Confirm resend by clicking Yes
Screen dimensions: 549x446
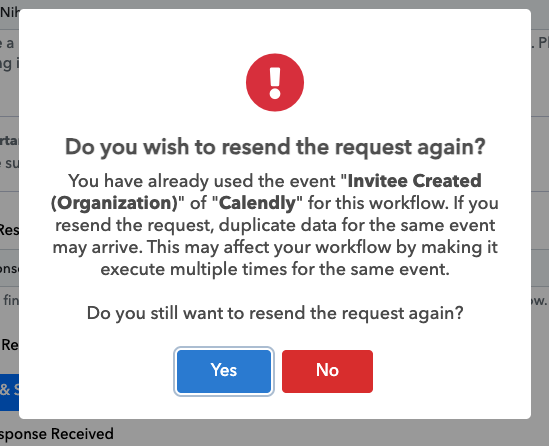click(x=224, y=371)
